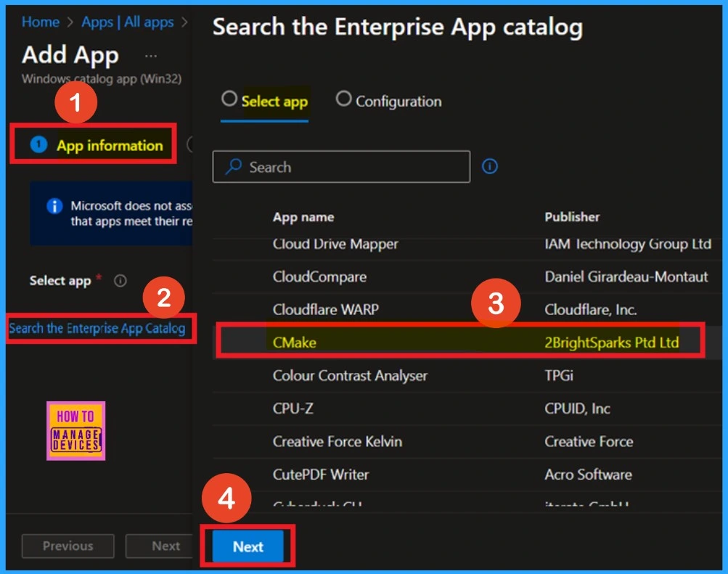Click publisher IAM Technology Group Ltd cell
Viewport: 728px width, 574px height.
[x=628, y=244]
